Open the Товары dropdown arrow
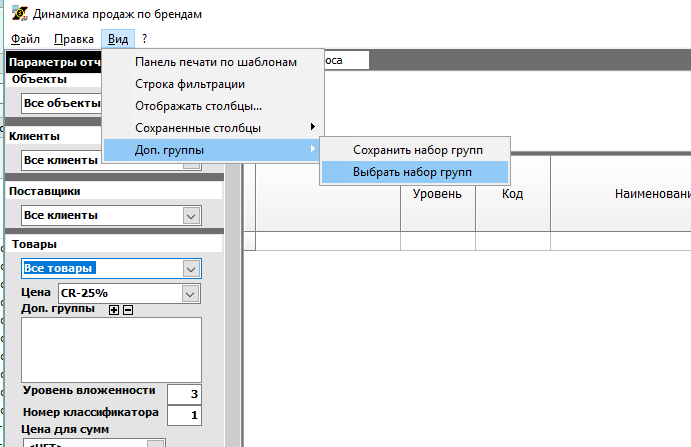The image size is (691, 447). pos(191,269)
